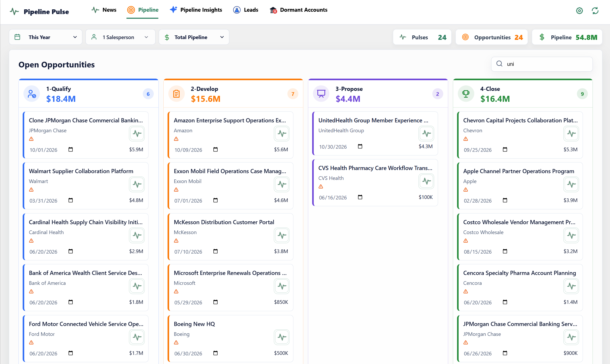610x364 pixels.
Task: Click calendar icon beside 10/01/2026 date
Action: pyautogui.click(x=71, y=149)
